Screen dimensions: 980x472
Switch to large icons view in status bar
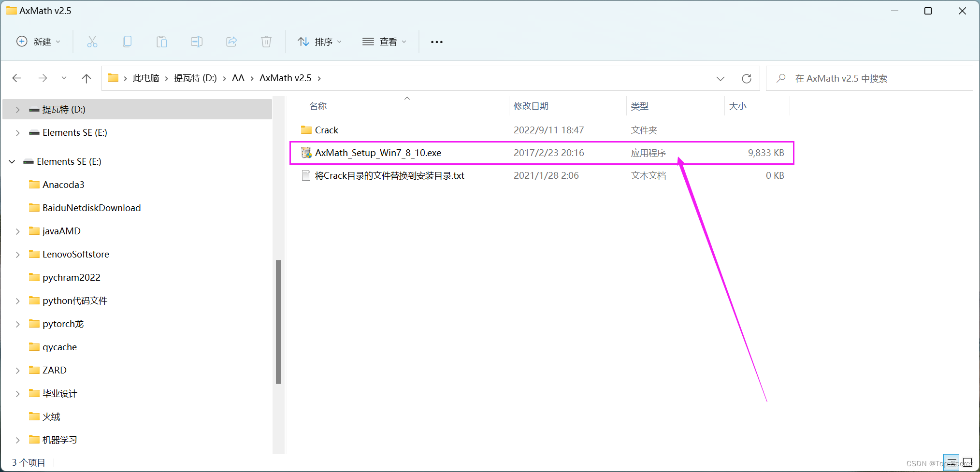click(967, 462)
